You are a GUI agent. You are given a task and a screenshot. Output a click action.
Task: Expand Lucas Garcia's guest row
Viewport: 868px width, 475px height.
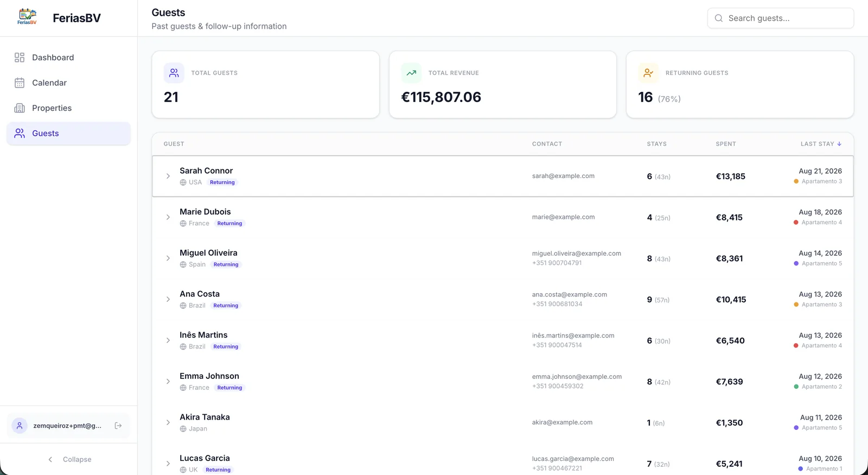point(168,464)
